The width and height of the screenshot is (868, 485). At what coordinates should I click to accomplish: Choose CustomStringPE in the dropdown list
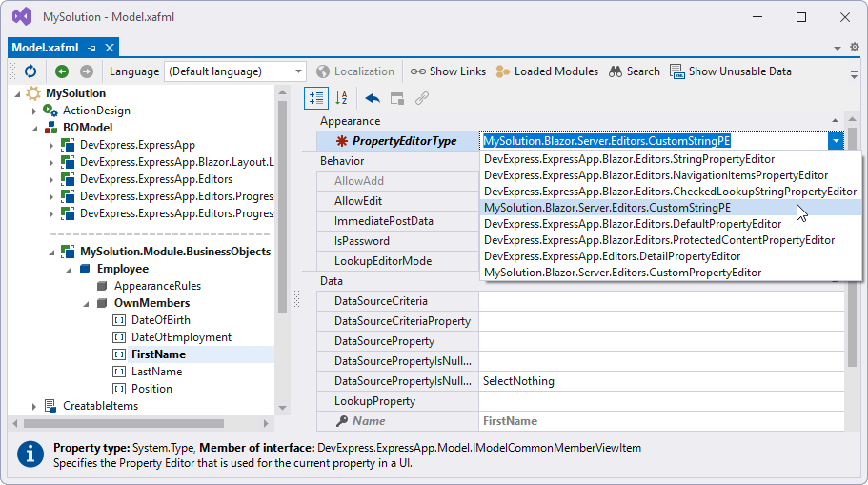tap(671, 208)
